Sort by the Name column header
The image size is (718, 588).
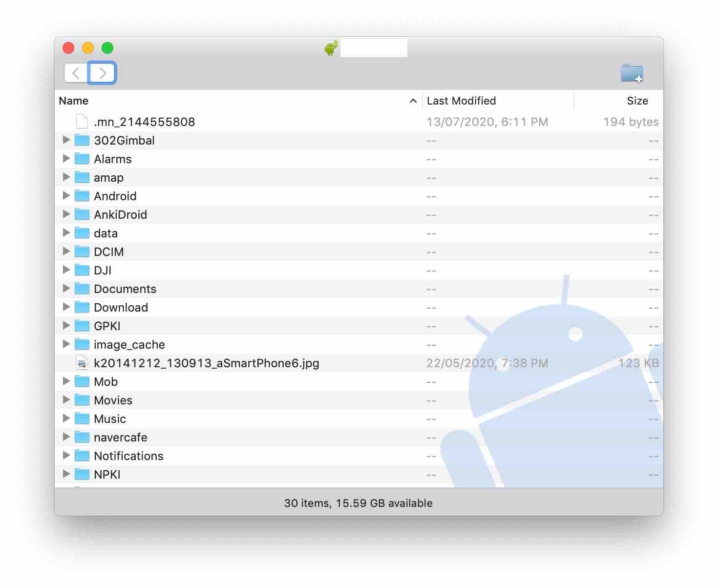click(x=74, y=101)
